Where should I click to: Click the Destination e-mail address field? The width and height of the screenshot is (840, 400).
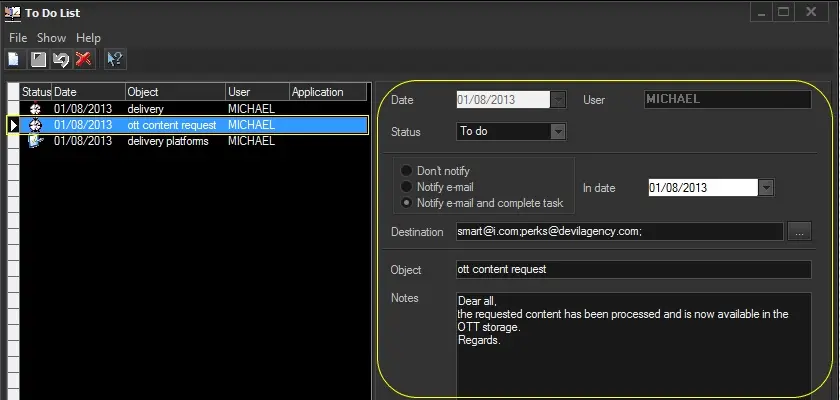click(617, 232)
